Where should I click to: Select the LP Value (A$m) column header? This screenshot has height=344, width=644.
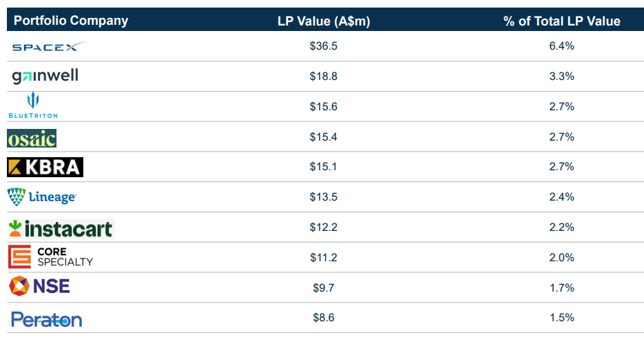324,21
